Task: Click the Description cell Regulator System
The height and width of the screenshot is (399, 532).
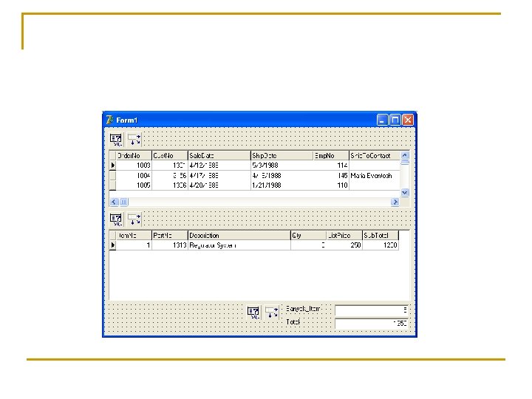Action: point(239,245)
